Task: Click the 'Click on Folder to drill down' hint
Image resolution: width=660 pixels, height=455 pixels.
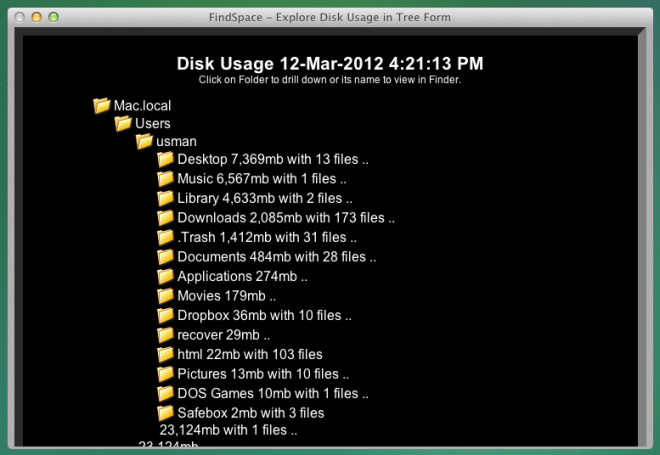Action: [330, 80]
